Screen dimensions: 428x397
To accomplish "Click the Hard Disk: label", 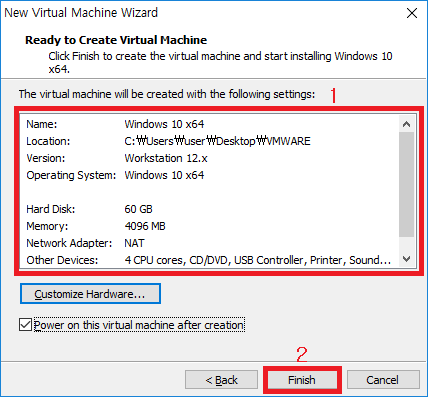I will pos(51,209).
